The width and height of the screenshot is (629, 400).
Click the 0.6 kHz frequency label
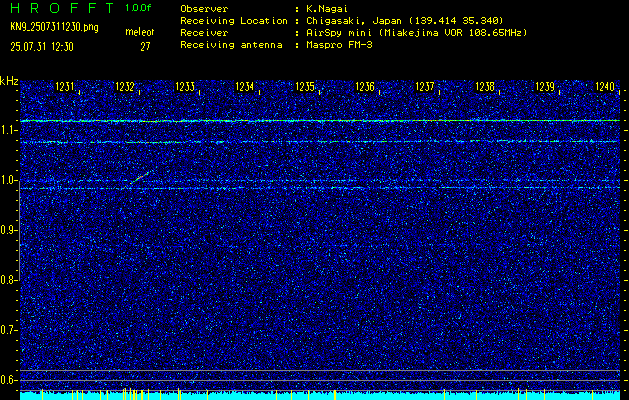pyautogui.click(x=8, y=380)
